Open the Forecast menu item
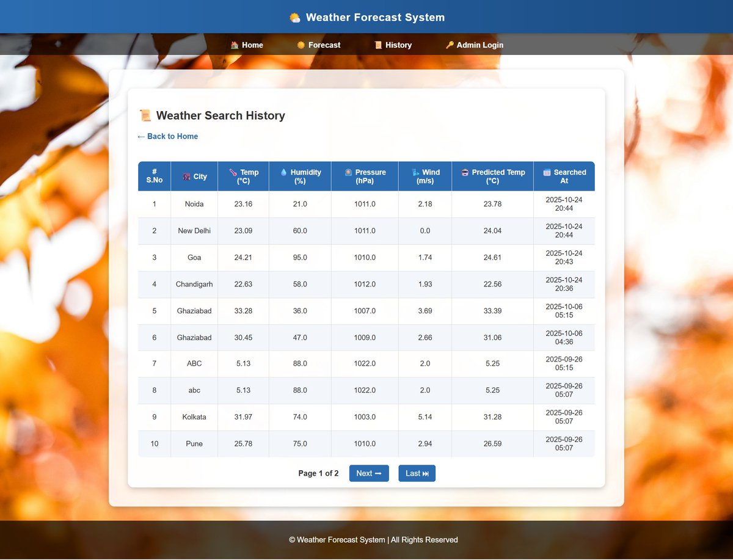Image resolution: width=733 pixels, height=560 pixels. point(319,45)
